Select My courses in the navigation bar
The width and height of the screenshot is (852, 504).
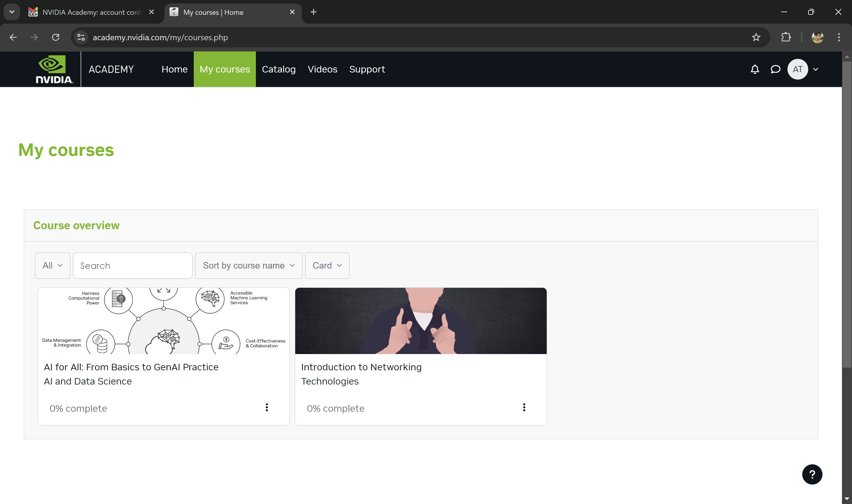(x=225, y=69)
